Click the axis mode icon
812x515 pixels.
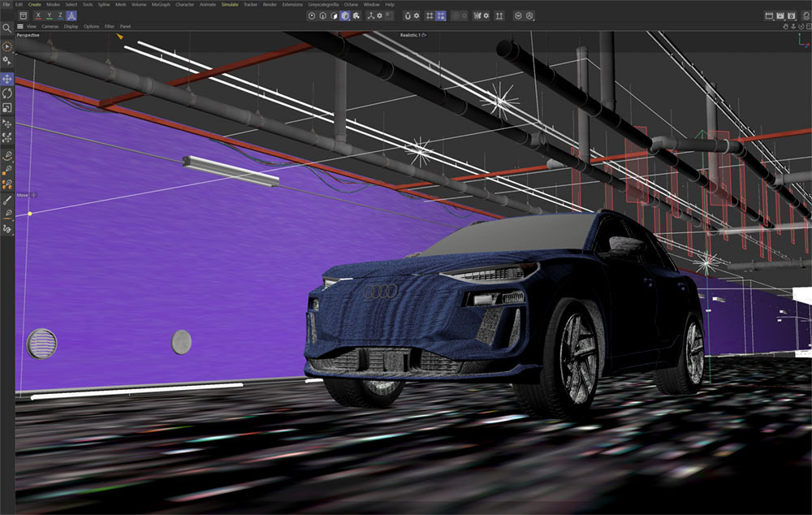[371, 16]
